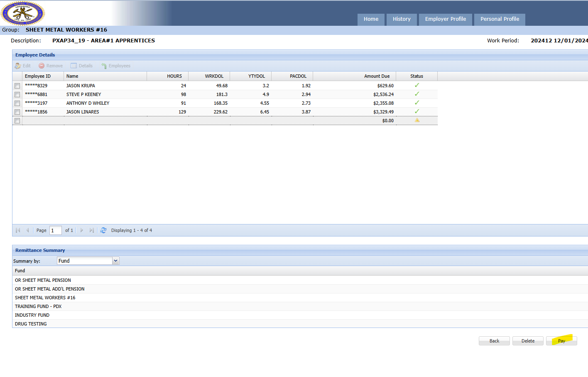Select employee name JASON KRUPA
Viewport: 588px width, 377px height.
[x=81, y=86]
